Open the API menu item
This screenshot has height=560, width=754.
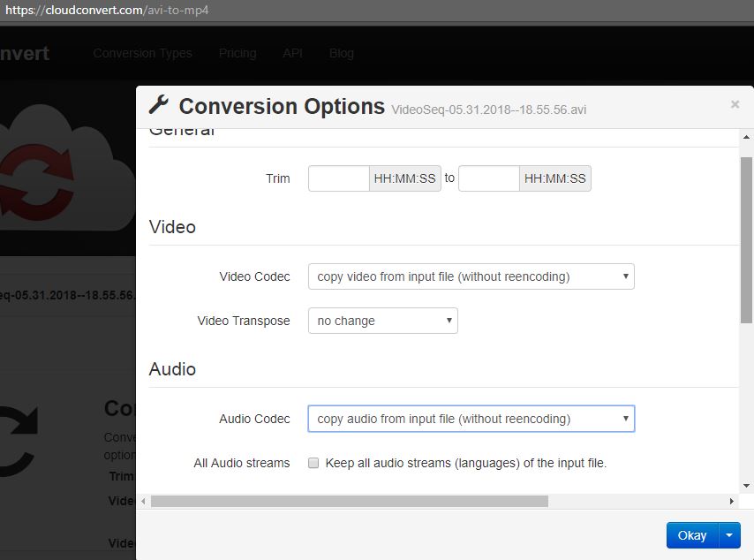point(292,53)
